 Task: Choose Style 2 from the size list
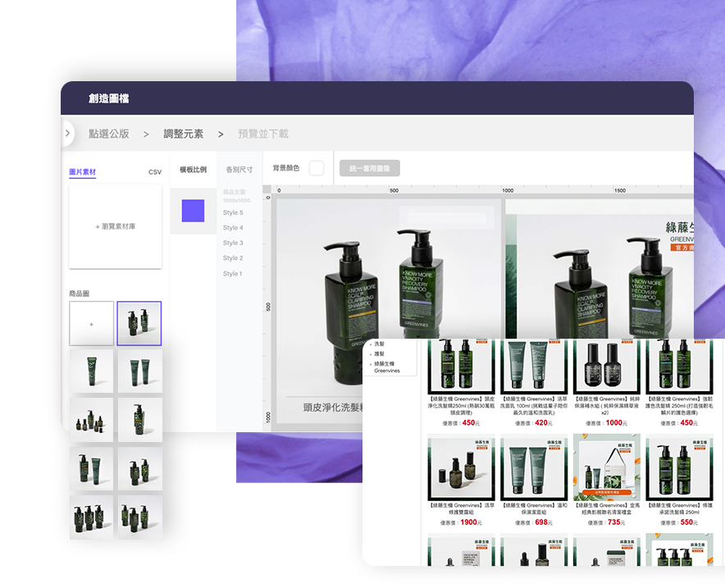pyautogui.click(x=233, y=258)
